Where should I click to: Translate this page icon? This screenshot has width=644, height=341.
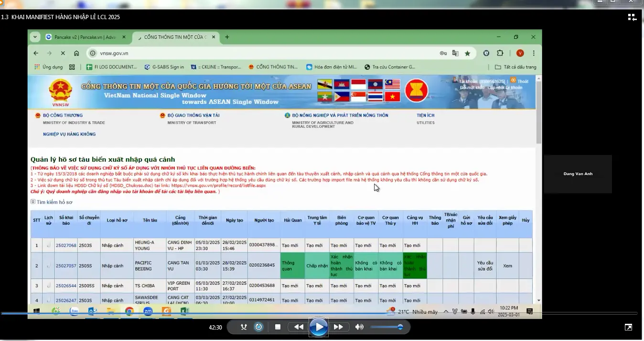click(x=455, y=53)
